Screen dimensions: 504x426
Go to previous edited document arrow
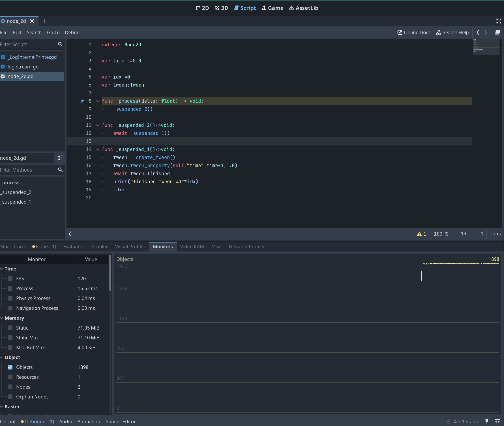point(478,32)
